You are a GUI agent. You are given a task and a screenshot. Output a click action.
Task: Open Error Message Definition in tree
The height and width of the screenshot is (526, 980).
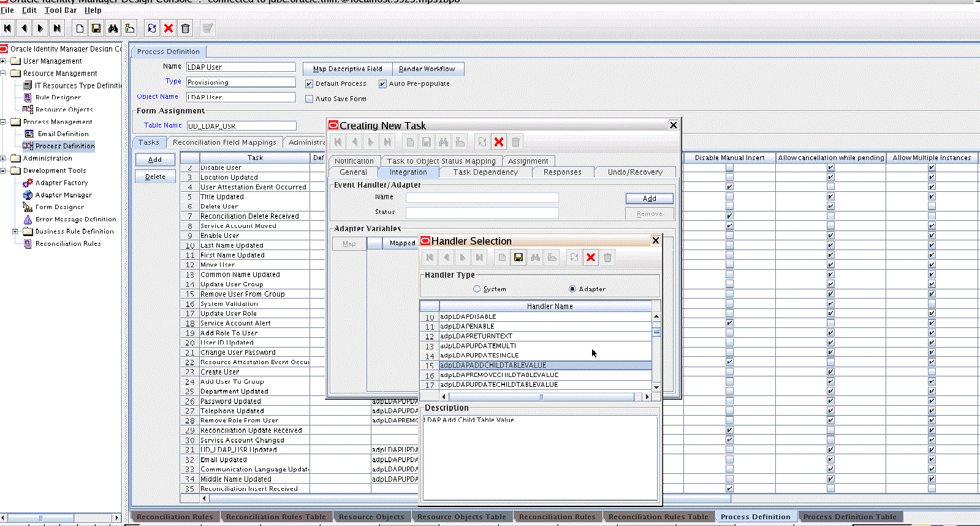75,219
